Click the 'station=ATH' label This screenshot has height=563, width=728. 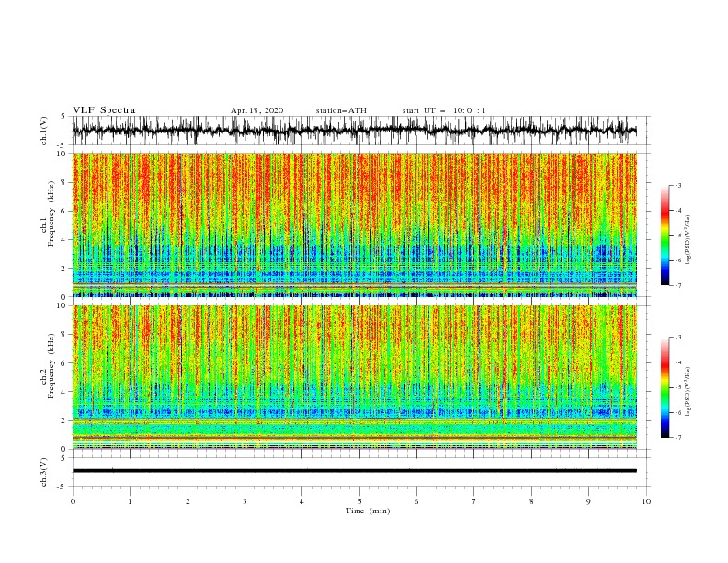(341, 110)
